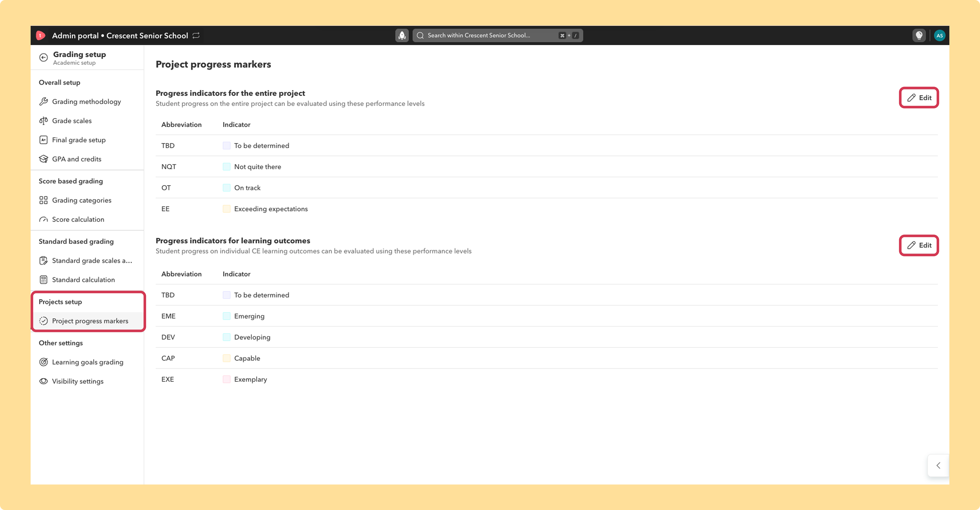Open Grading categories page

click(x=87, y=200)
